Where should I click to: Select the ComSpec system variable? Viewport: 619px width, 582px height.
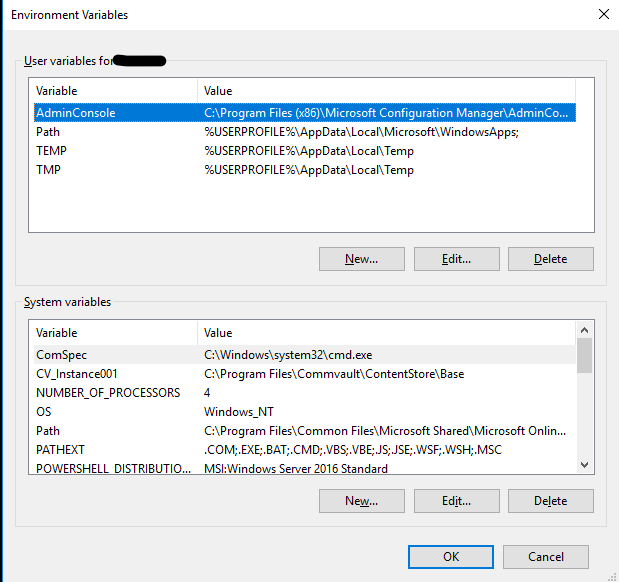(x=305, y=355)
